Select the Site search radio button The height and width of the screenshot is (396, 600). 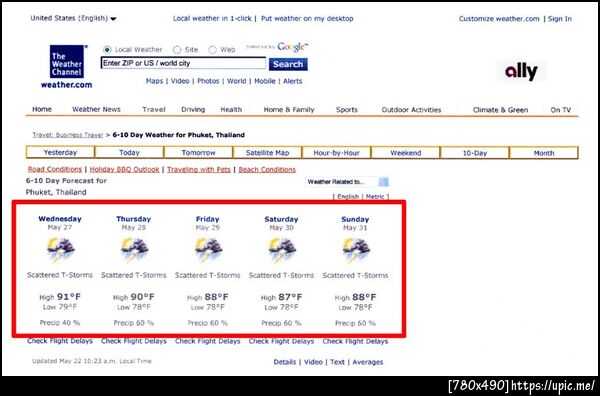[177, 50]
